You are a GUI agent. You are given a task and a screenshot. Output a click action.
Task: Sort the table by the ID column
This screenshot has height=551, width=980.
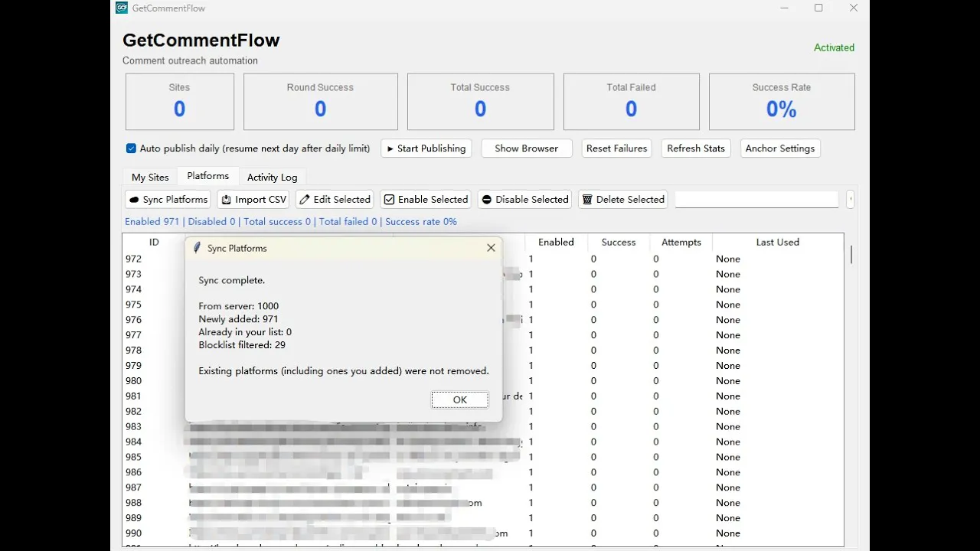click(x=154, y=242)
